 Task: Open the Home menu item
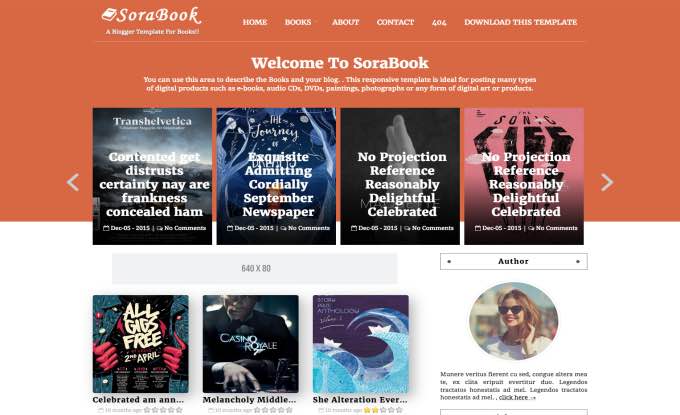255,22
